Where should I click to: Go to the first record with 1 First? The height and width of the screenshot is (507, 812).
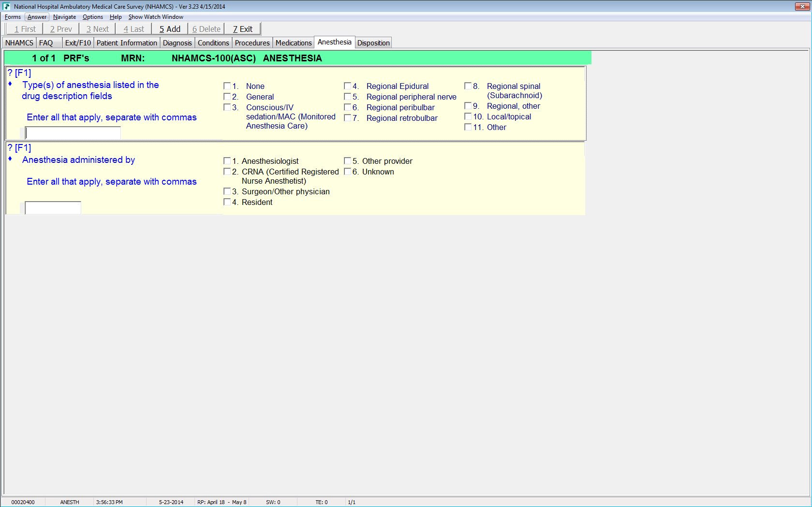pos(25,29)
